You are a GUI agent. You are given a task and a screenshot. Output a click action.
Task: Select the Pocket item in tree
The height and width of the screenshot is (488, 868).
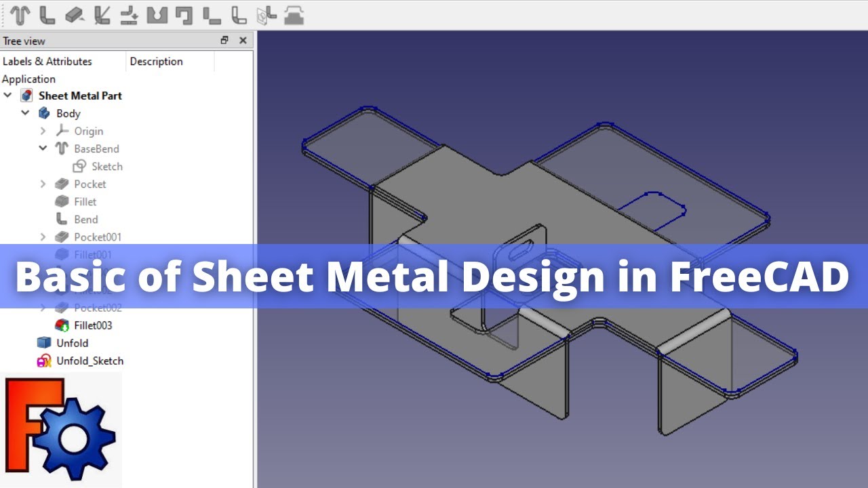90,184
